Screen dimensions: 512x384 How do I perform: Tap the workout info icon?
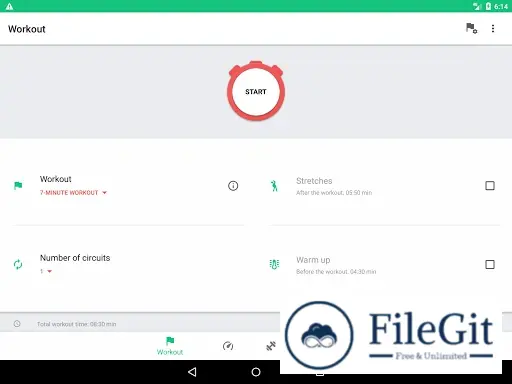(233, 186)
